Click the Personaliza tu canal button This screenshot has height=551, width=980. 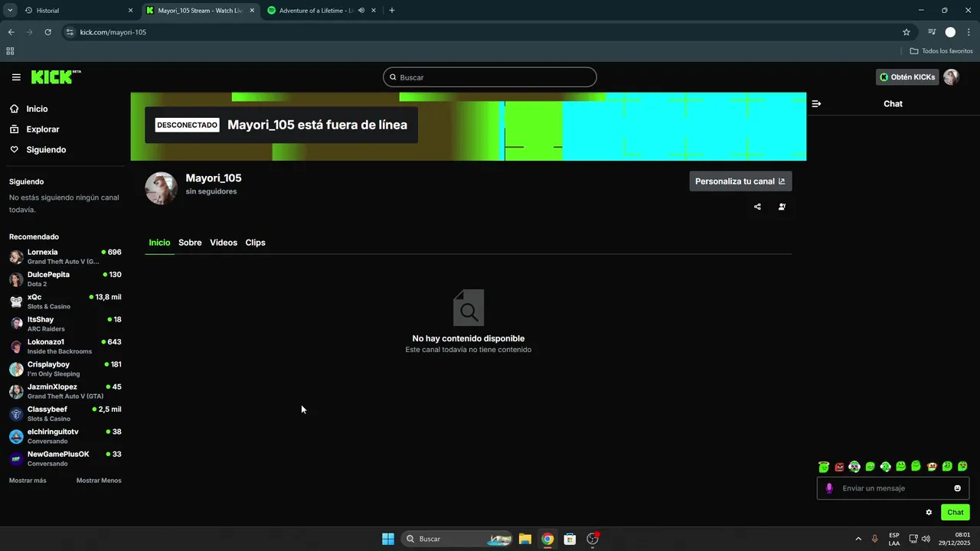point(740,181)
